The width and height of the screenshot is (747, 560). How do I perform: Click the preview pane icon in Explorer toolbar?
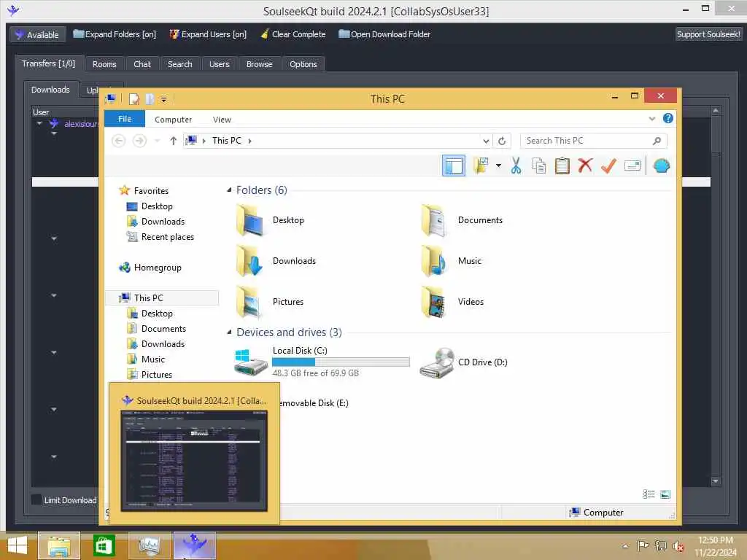pyautogui.click(x=453, y=166)
